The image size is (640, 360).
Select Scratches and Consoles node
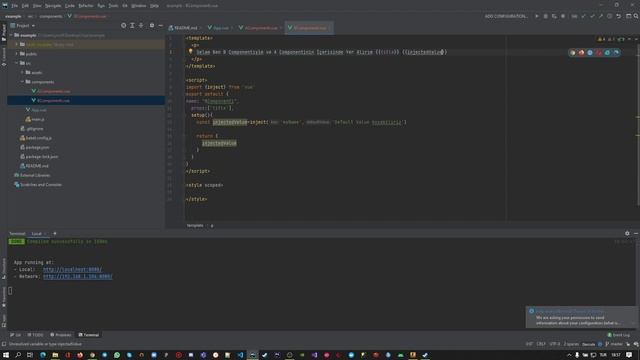(x=41, y=184)
